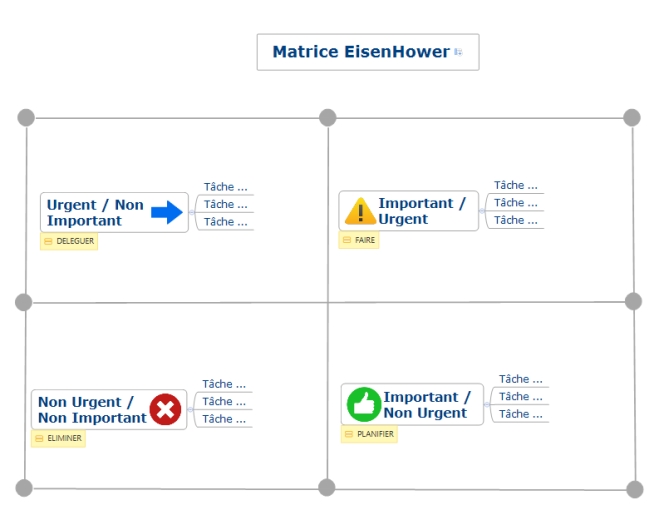The image size is (658, 514).
Task: Select the "Non Urgent / Non Important" topic text
Action: (91, 410)
